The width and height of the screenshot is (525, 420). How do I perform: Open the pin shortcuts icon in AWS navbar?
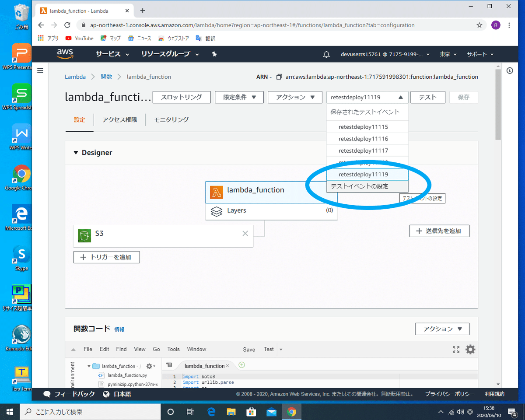pyautogui.click(x=214, y=54)
